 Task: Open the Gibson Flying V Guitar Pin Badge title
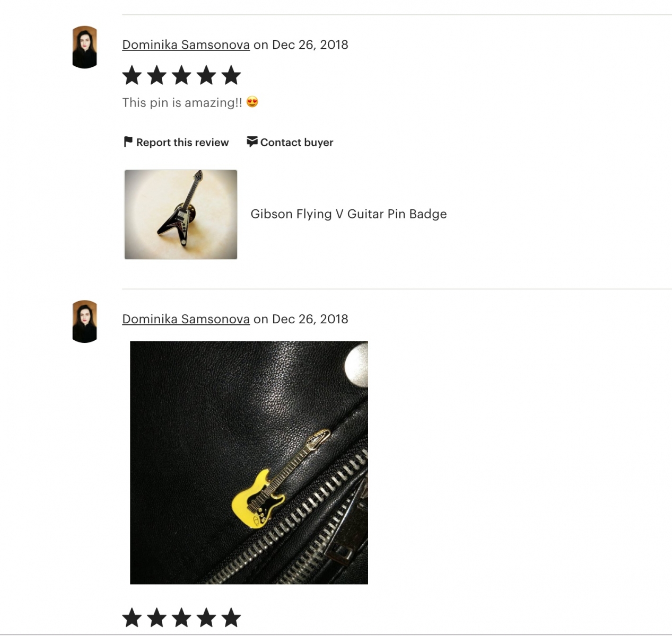coord(348,214)
